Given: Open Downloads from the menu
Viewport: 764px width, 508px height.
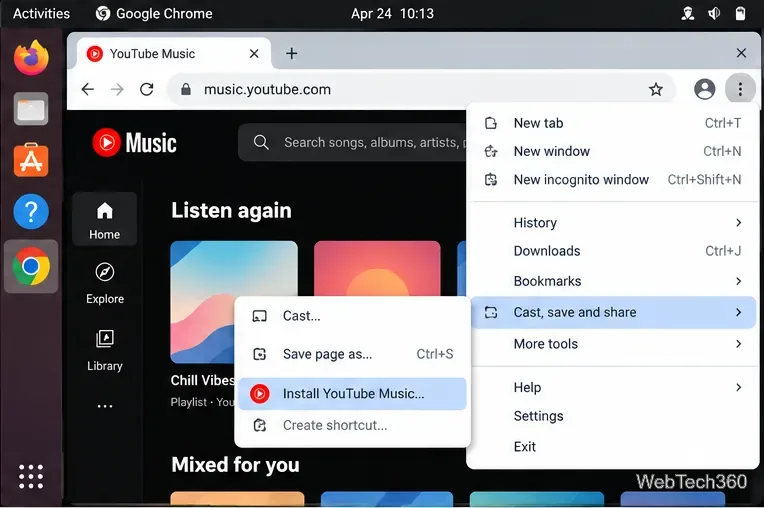Looking at the screenshot, I should tap(612, 251).
